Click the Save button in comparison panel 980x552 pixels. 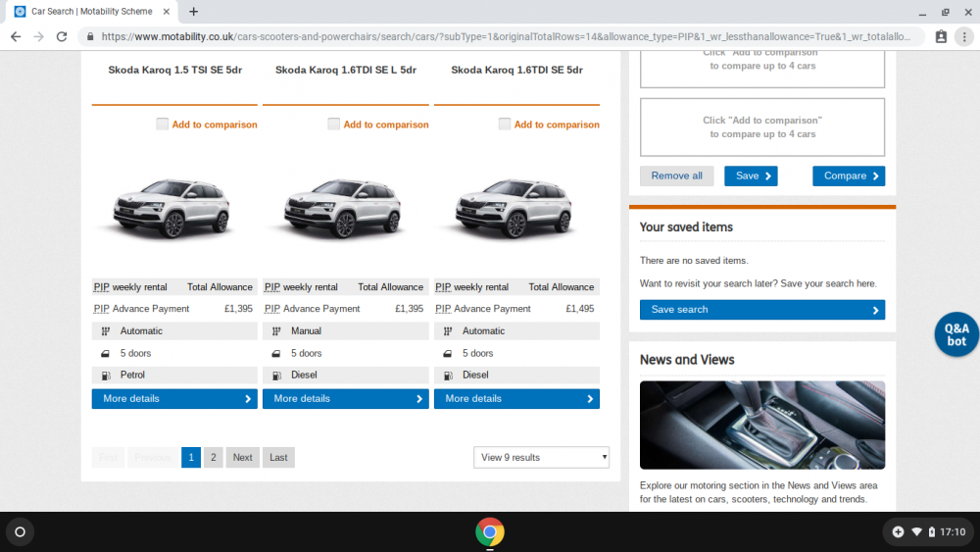[x=751, y=176]
